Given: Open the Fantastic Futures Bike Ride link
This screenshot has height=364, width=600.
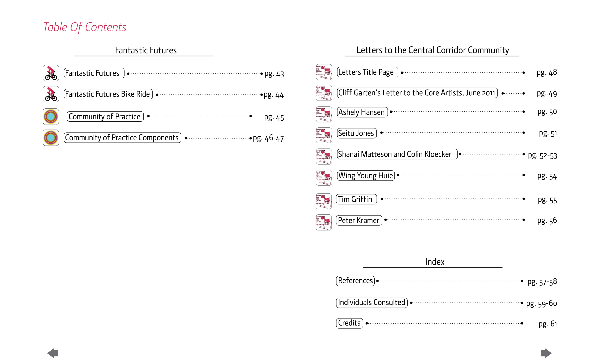Looking at the screenshot, I should [108, 94].
